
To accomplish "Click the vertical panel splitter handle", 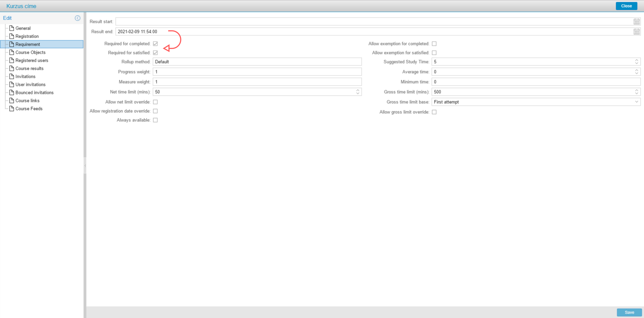I will (x=85, y=165).
